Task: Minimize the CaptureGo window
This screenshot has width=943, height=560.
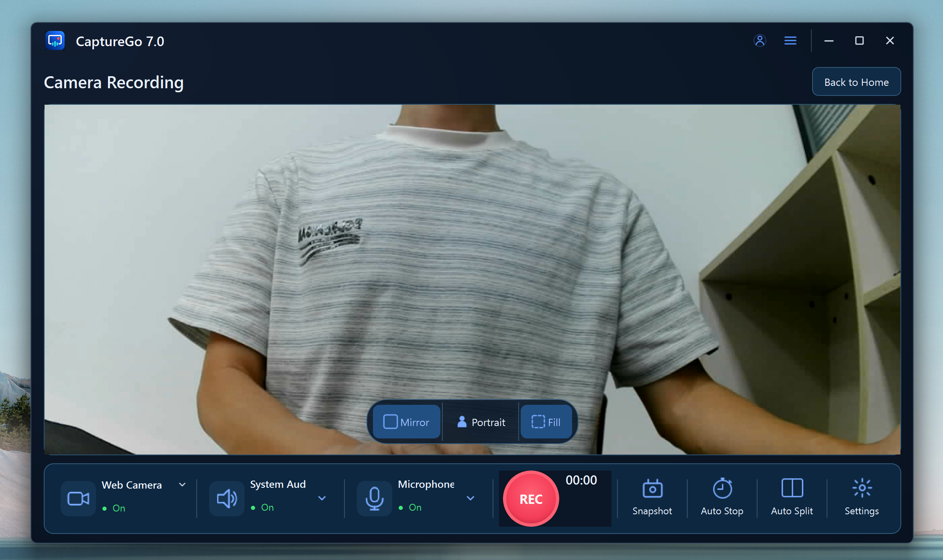Action: 829,41
